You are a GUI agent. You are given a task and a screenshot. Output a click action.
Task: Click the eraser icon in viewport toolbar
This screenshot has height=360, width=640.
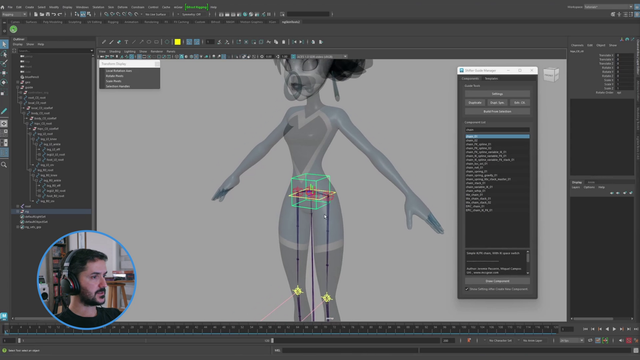[x=119, y=42]
